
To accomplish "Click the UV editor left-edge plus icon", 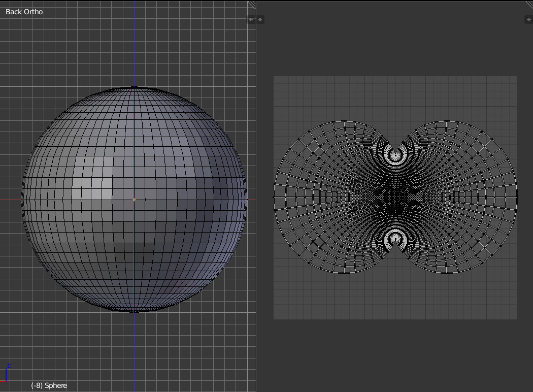I will tap(260, 19).
